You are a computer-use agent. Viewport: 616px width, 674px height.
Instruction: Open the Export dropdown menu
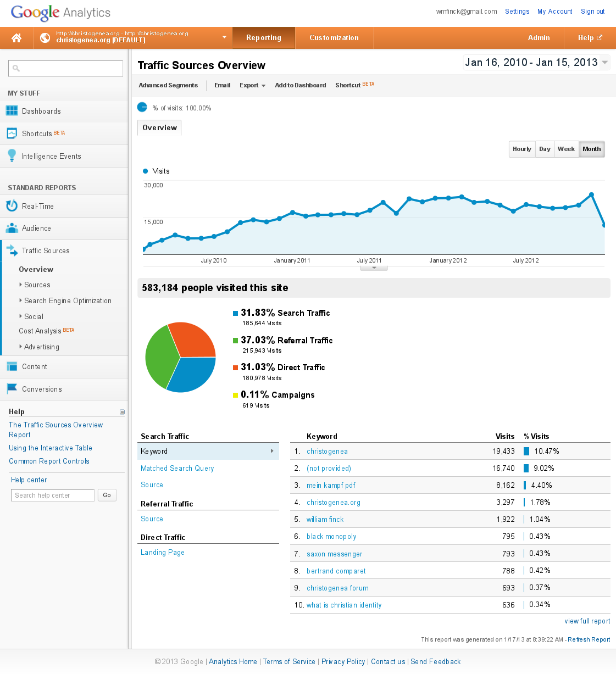(x=252, y=85)
